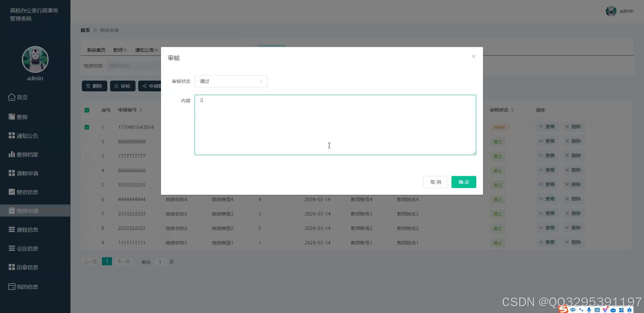The width and height of the screenshot is (644, 313).
Task: Close the 教师 tab via its X
Action: pos(125,50)
